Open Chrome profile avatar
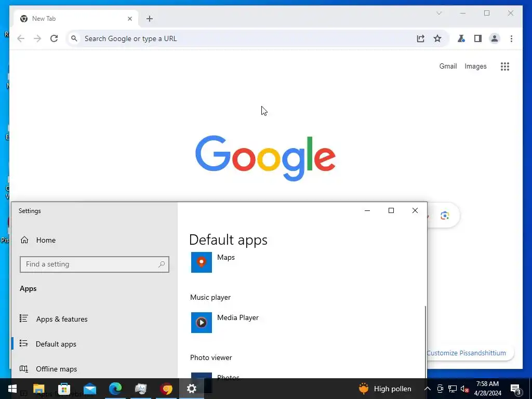This screenshot has width=532, height=399. (x=495, y=38)
